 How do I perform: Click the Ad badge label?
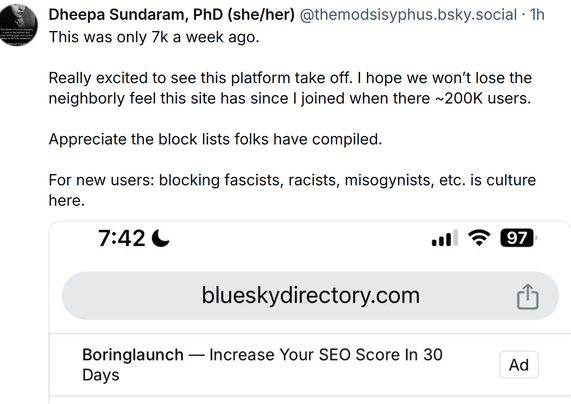tap(519, 365)
